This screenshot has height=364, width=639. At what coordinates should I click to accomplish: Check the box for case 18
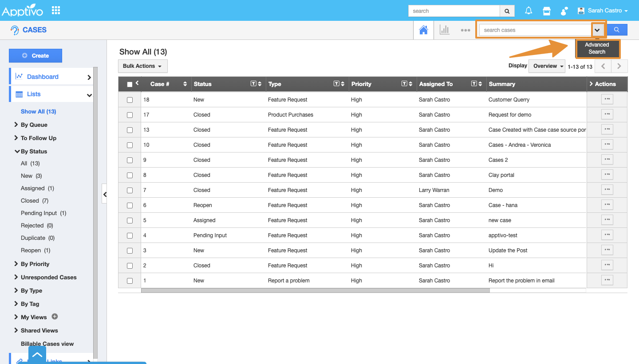pyautogui.click(x=130, y=100)
